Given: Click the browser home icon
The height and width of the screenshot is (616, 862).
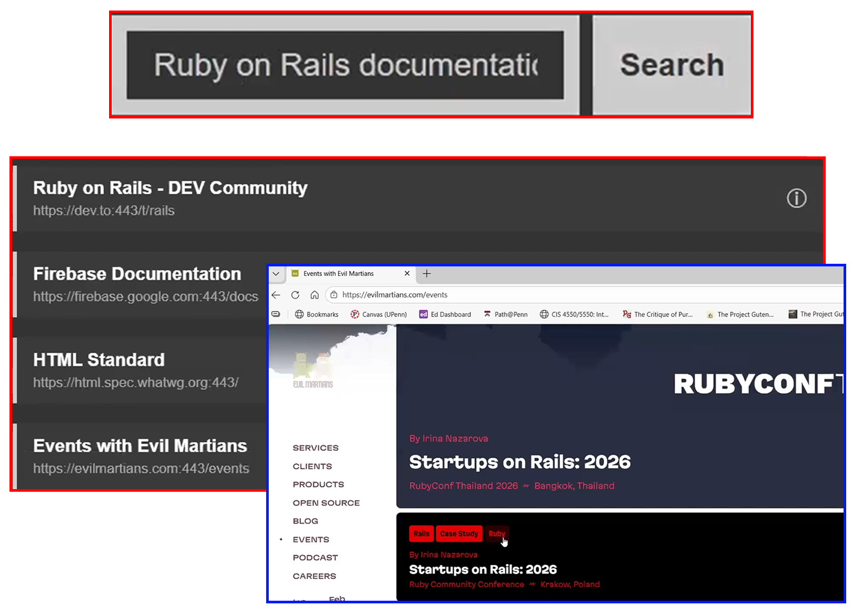Looking at the screenshot, I should (315, 295).
